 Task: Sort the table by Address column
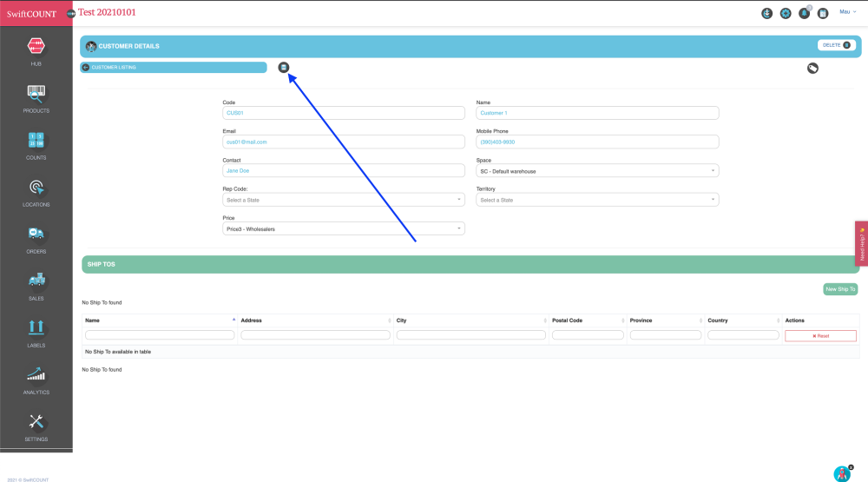coord(315,320)
